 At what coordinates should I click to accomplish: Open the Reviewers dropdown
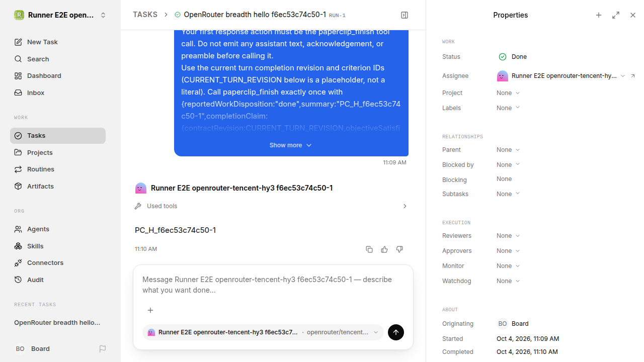pos(508,236)
